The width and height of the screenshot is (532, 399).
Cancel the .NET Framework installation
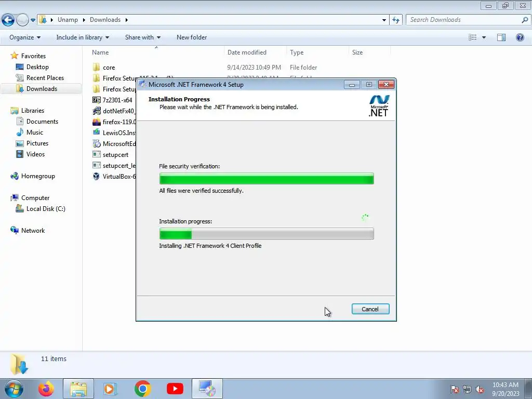[x=370, y=309]
